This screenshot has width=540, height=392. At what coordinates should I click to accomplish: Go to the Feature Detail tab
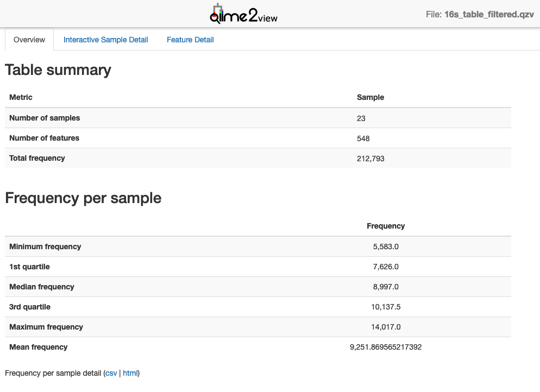tap(190, 40)
